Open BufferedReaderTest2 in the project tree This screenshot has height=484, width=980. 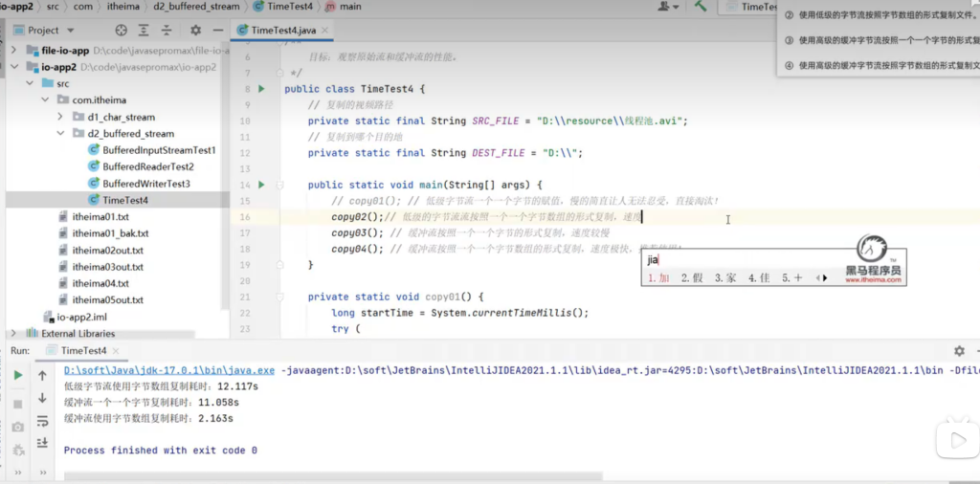point(147,166)
